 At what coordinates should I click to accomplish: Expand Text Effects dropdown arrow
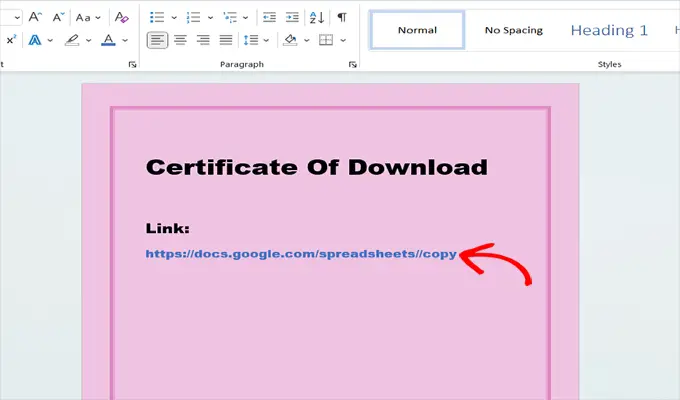point(50,40)
